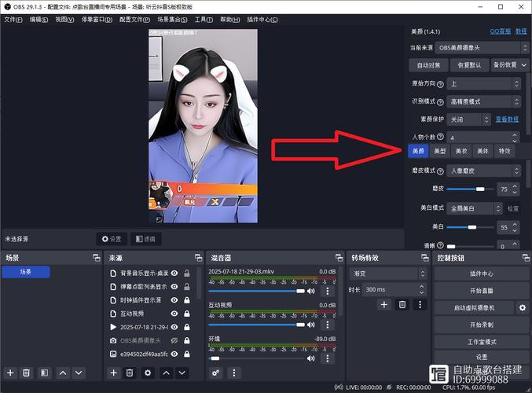Mute the 2025-07-18 21-29-03.mkv audio track
532x393 pixels.
(310, 291)
